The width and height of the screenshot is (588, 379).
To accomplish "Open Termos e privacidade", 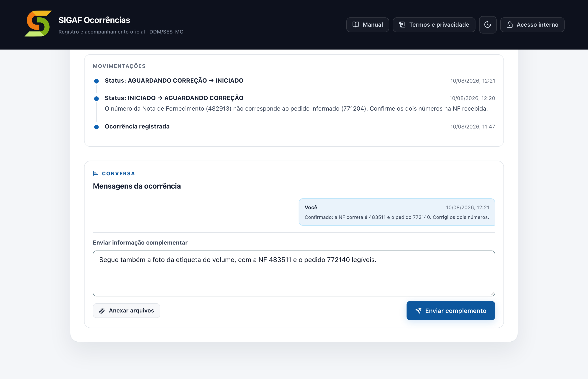I will [x=434, y=25].
